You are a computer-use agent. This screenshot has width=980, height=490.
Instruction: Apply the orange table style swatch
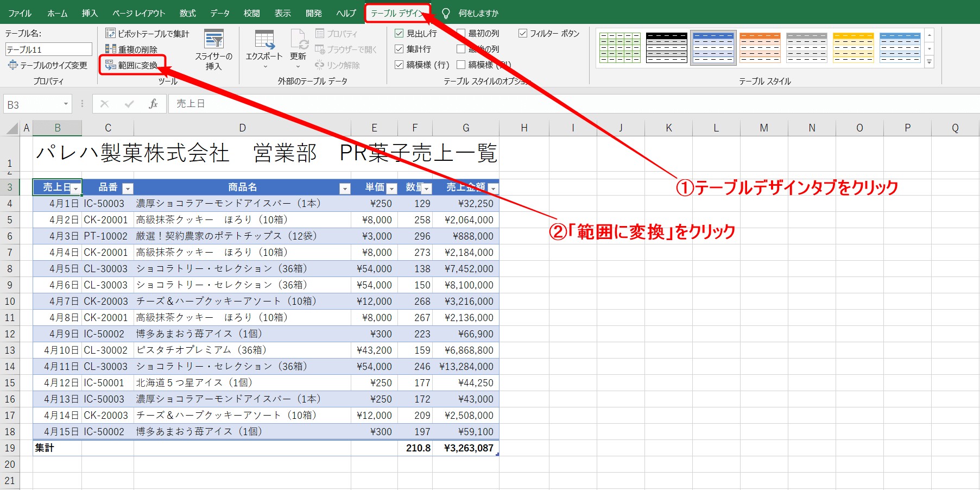(760, 48)
